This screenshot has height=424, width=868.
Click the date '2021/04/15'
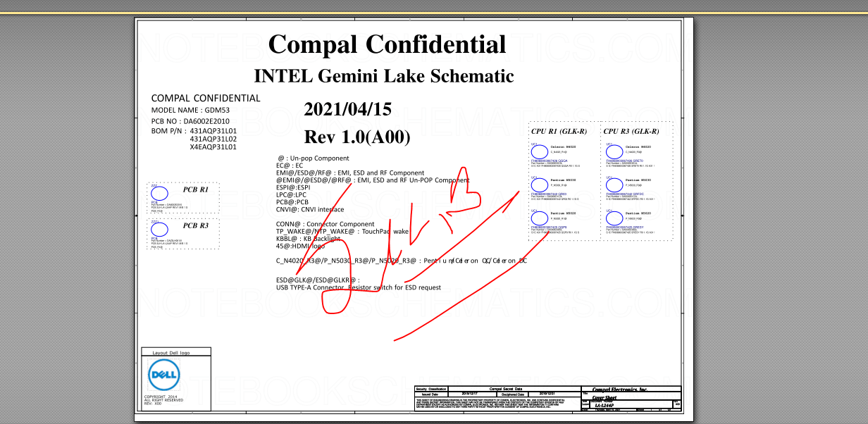[348, 109]
